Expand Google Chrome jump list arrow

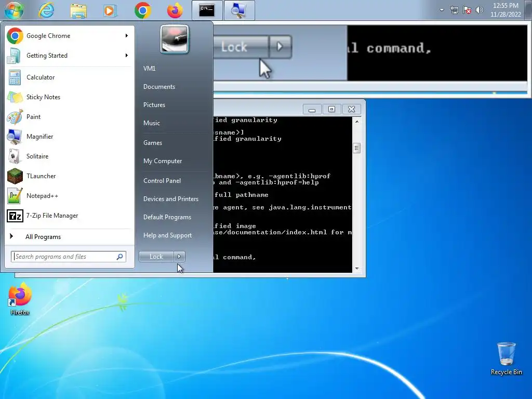click(x=127, y=36)
